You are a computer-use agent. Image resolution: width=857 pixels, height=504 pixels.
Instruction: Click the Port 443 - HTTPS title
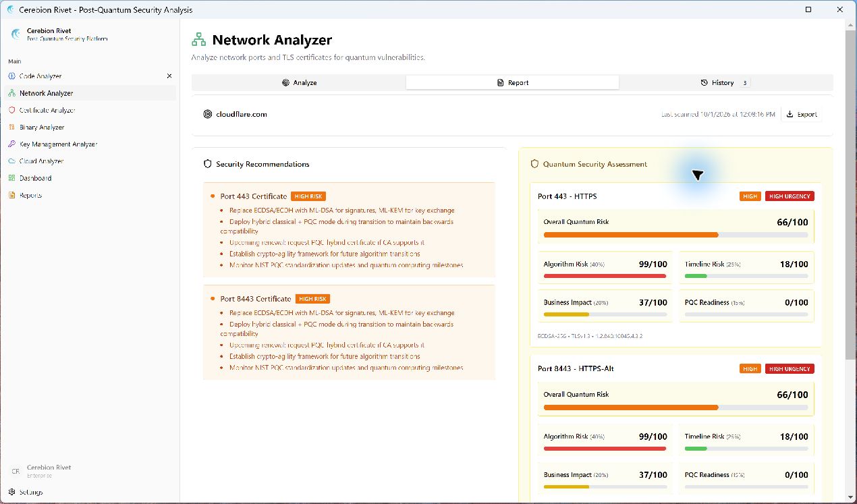(x=567, y=196)
